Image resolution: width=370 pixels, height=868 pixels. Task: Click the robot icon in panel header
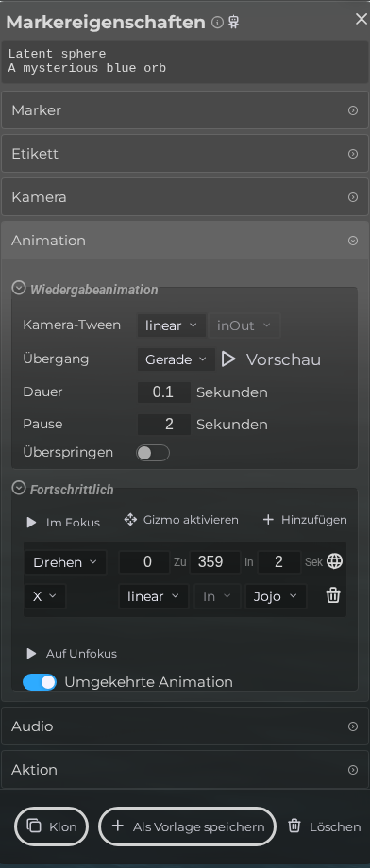pyautogui.click(x=234, y=22)
